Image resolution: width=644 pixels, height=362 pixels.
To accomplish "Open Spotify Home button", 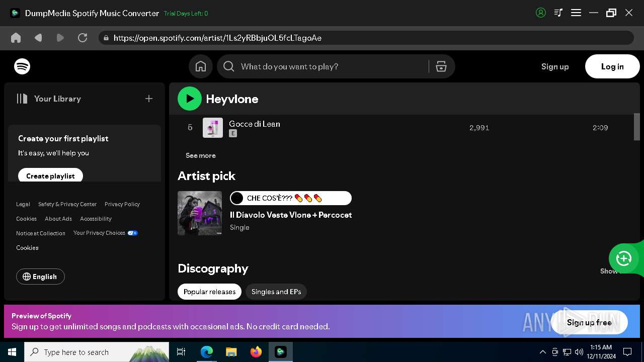I will 201,66.
